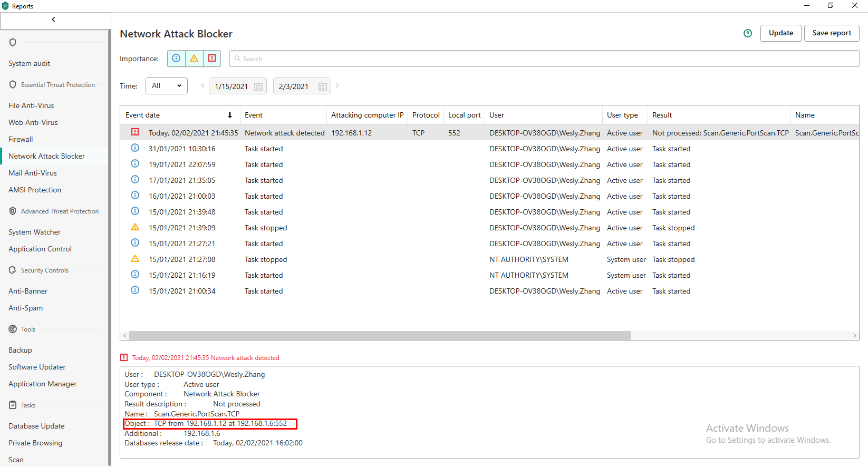The image size is (868, 467).
Task: Toggle critical events importance filter
Action: pyautogui.click(x=212, y=59)
